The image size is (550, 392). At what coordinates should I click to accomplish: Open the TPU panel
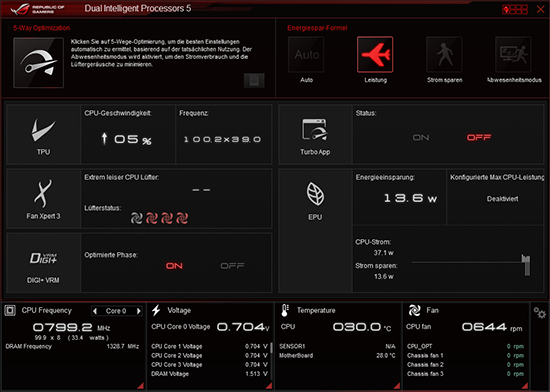click(43, 135)
